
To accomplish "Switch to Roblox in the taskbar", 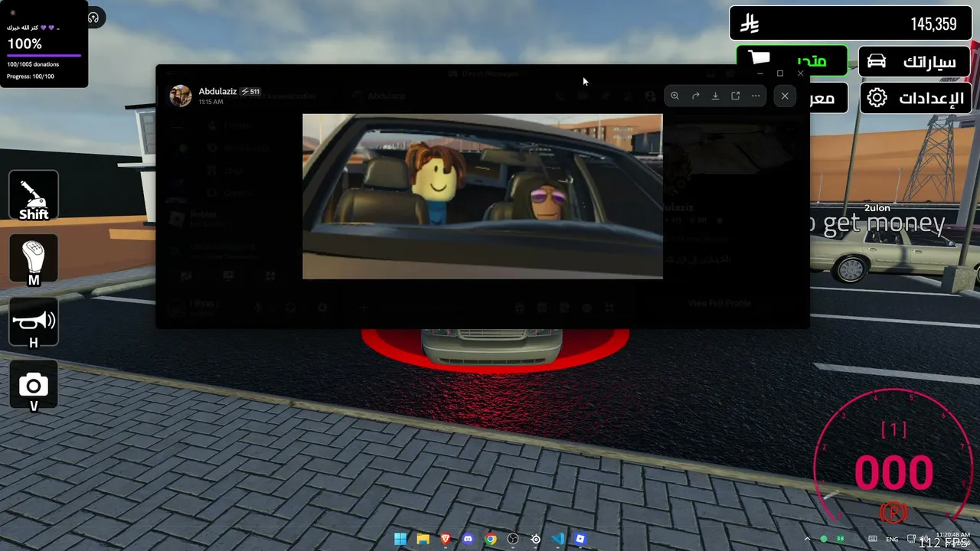I will pyautogui.click(x=580, y=539).
